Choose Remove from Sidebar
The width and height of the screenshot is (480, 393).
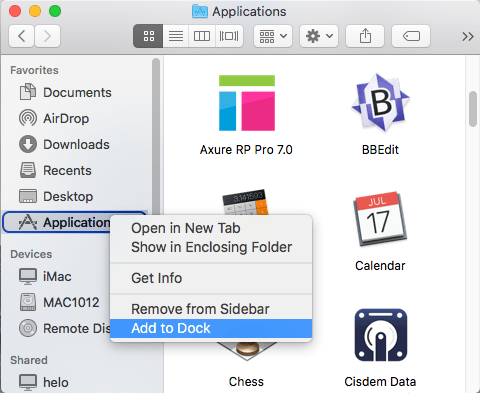click(211, 309)
